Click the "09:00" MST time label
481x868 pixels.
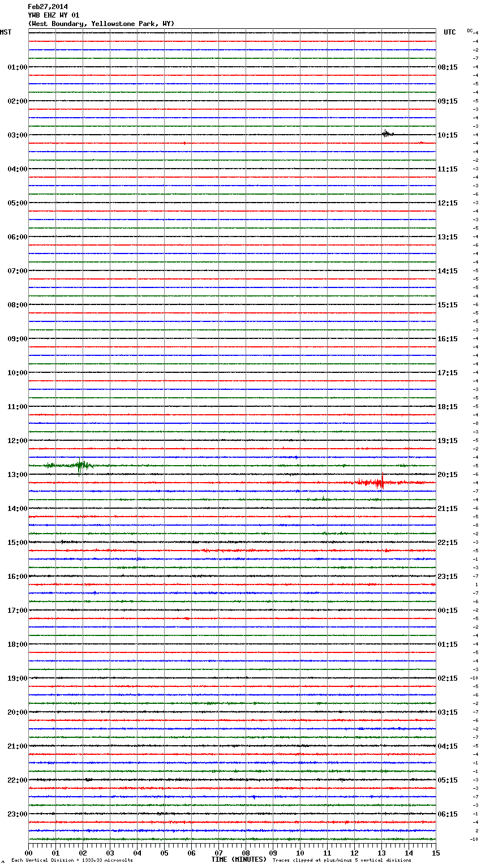(18, 339)
